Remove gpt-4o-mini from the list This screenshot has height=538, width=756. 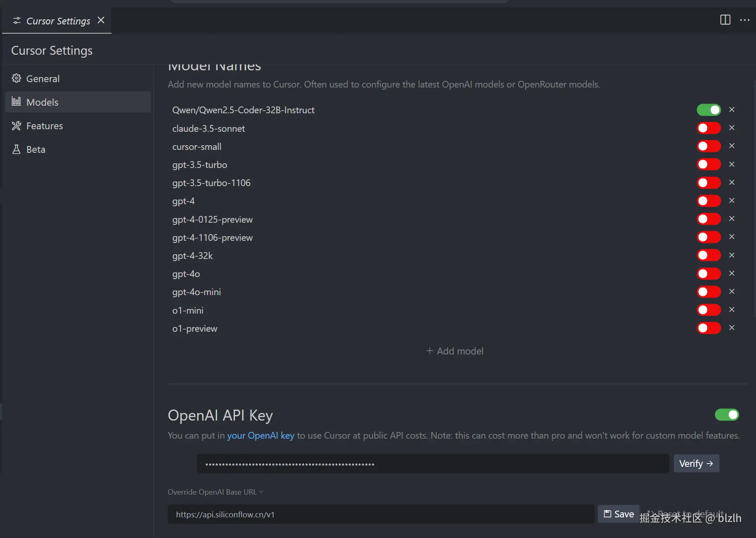[732, 291]
